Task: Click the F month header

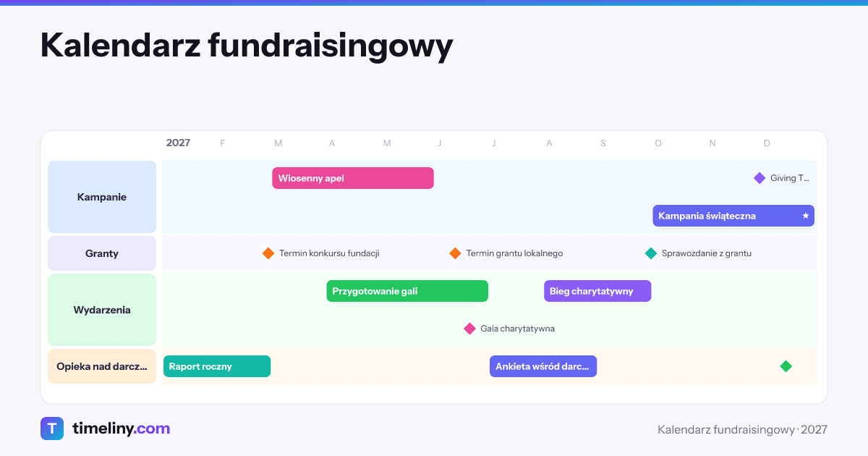Action: pos(222,143)
